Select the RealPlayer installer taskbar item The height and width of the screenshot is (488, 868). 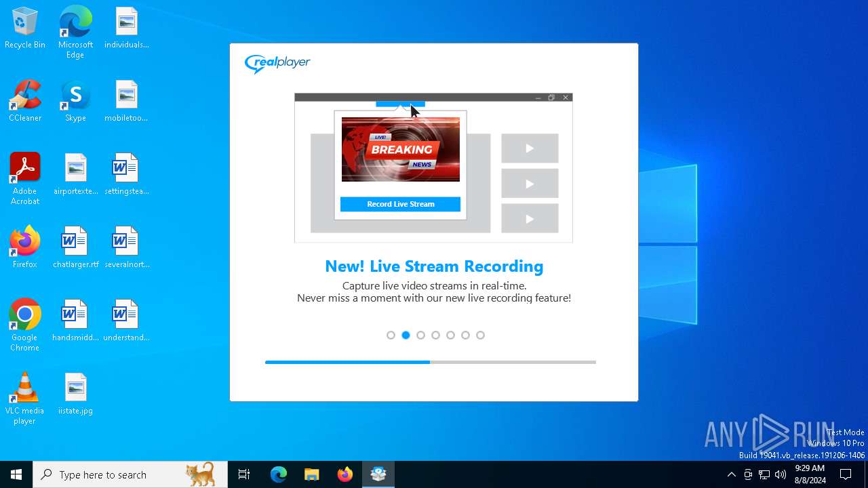click(x=378, y=474)
